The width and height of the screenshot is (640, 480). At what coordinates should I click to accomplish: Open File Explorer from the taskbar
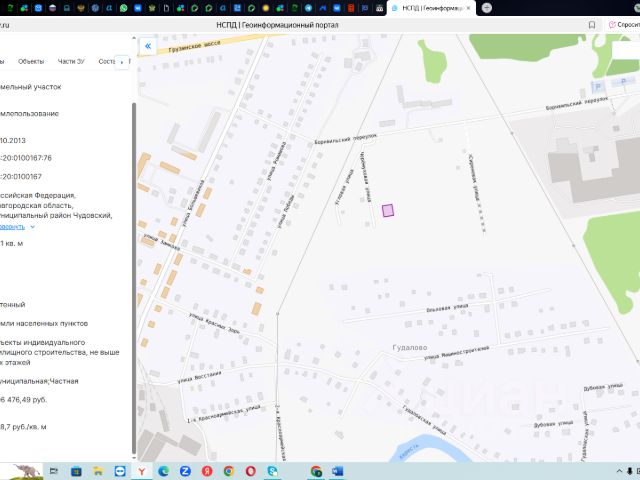(x=98, y=471)
